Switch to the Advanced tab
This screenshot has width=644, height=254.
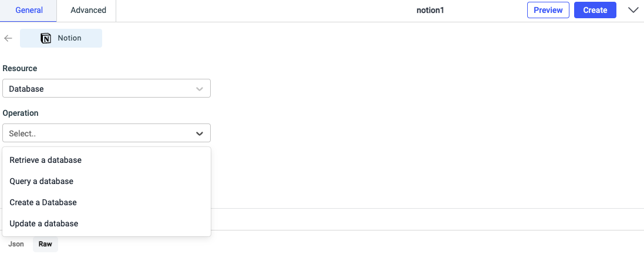click(88, 11)
